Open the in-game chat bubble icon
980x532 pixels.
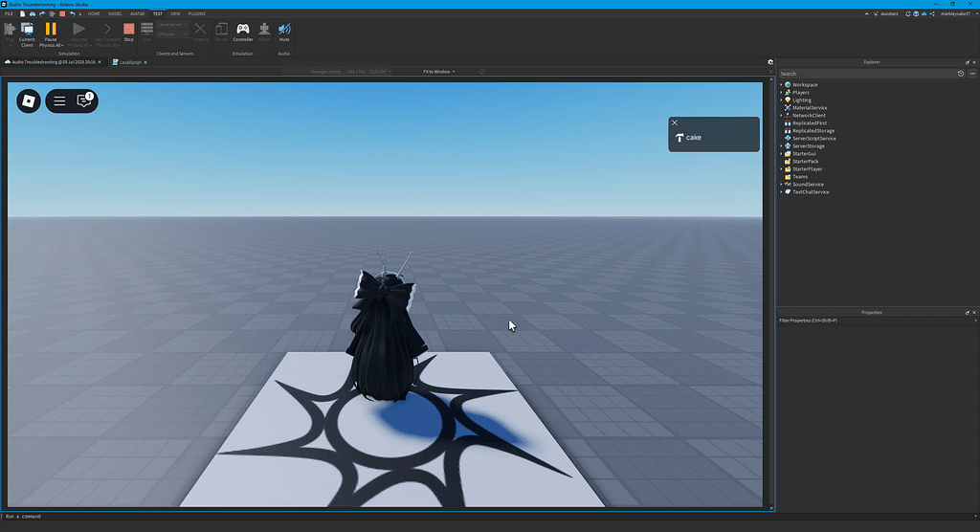84,100
